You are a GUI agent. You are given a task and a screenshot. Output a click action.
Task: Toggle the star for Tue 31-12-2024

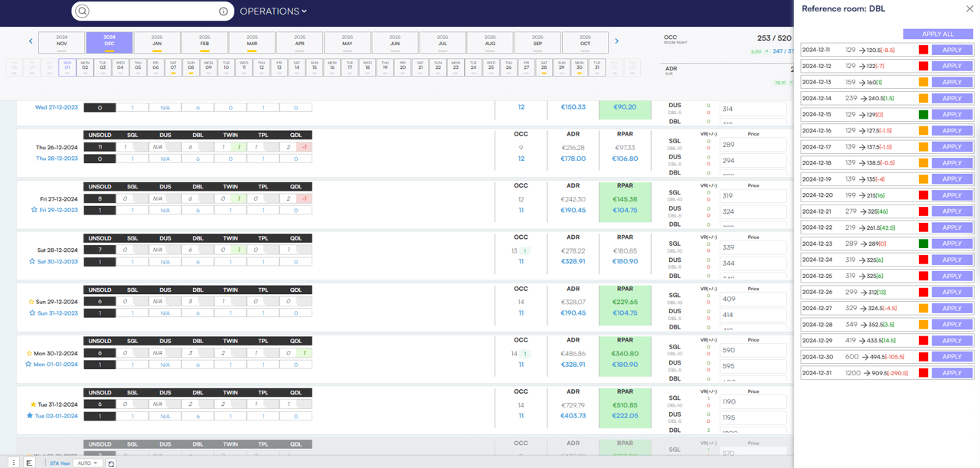[x=33, y=404]
